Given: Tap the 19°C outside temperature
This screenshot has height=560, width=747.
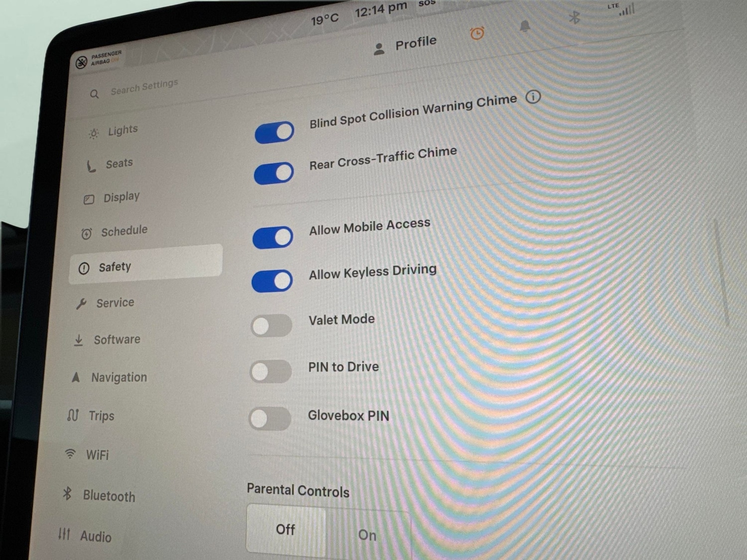Looking at the screenshot, I should [325, 19].
